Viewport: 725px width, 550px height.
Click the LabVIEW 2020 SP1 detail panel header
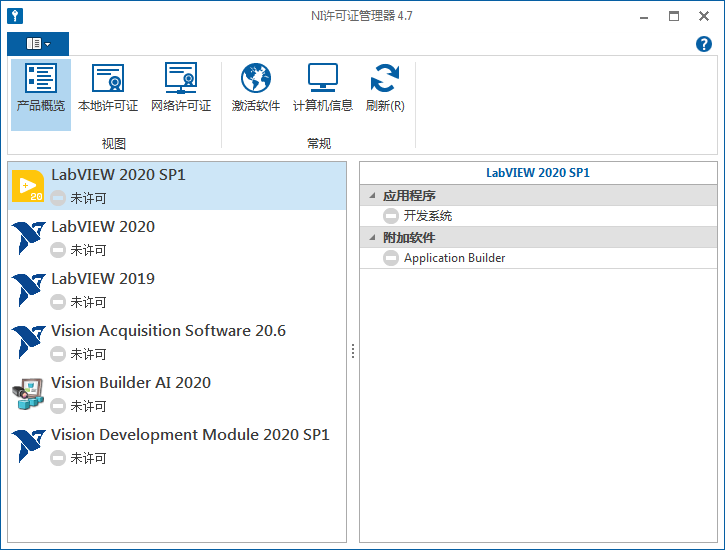(538, 173)
